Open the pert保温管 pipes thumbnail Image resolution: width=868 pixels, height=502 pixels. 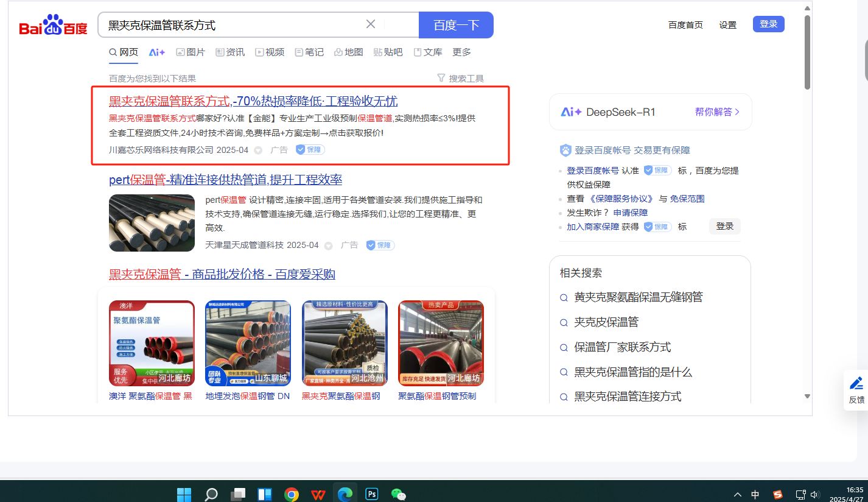click(152, 223)
